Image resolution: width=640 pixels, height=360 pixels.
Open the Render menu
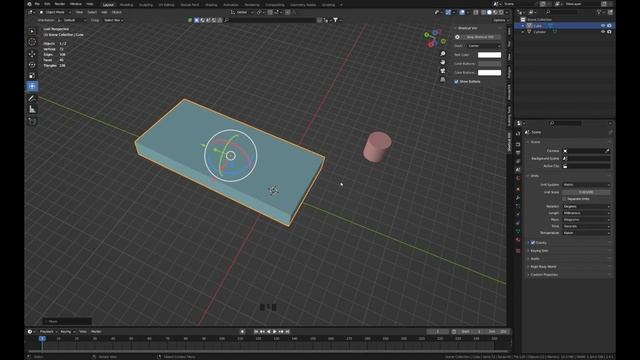(x=60, y=4)
